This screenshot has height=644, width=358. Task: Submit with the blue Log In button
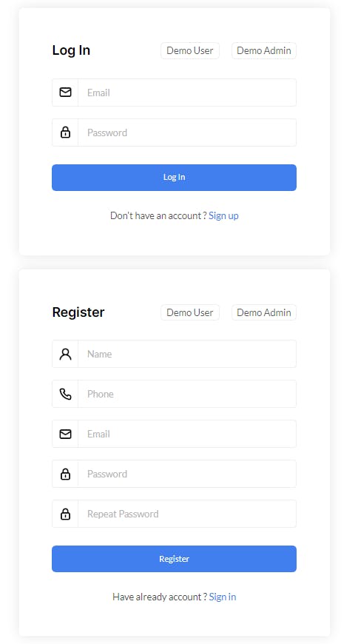click(174, 178)
